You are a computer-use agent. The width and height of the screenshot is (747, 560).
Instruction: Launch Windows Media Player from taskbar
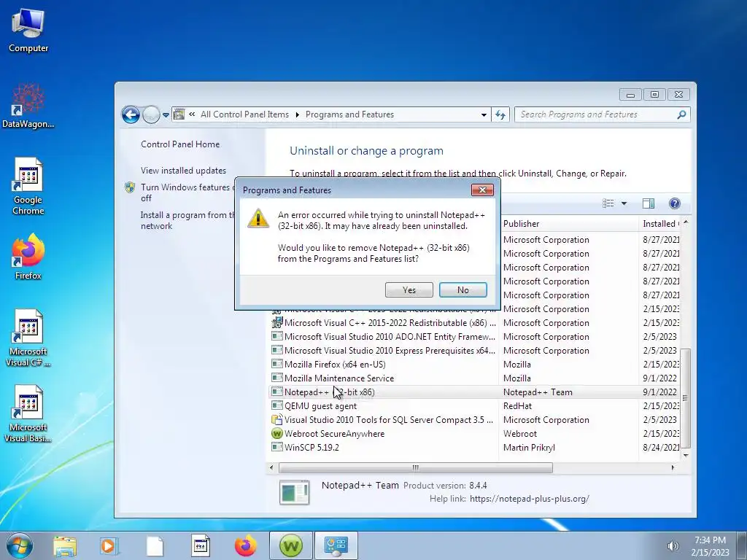coord(109,545)
